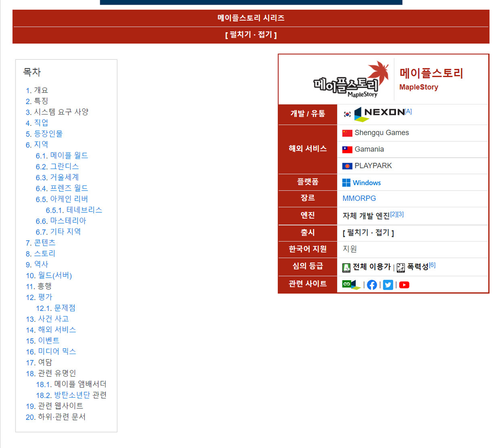The height and width of the screenshot is (448, 500).
Task: Jump to section 11. 흥행
Action: pos(39,286)
